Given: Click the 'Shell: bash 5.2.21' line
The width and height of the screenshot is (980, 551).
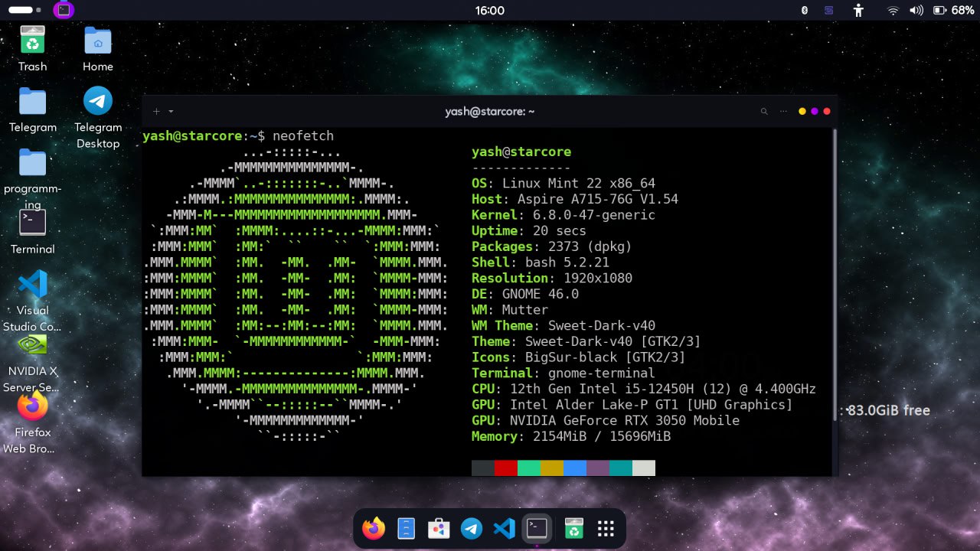Looking at the screenshot, I should coord(541,262).
